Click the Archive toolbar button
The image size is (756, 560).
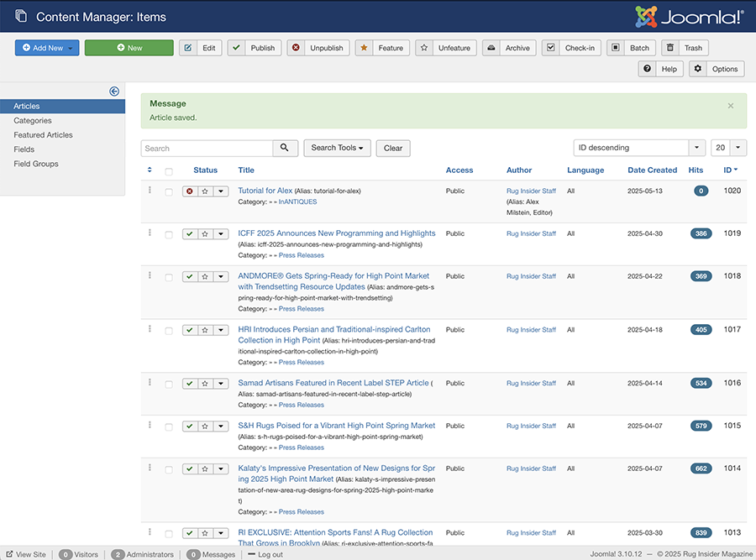(x=509, y=48)
